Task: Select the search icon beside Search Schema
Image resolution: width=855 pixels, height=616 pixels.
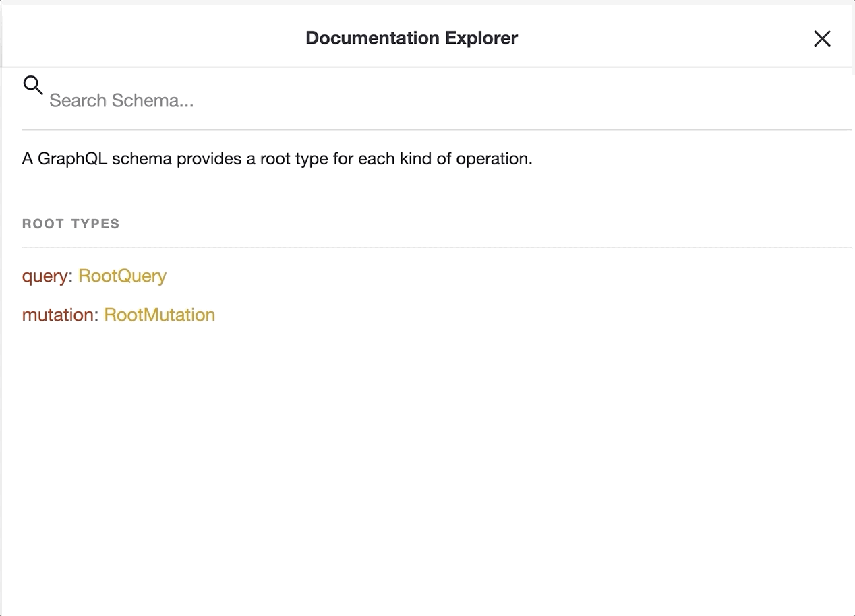Action: point(32,86)
